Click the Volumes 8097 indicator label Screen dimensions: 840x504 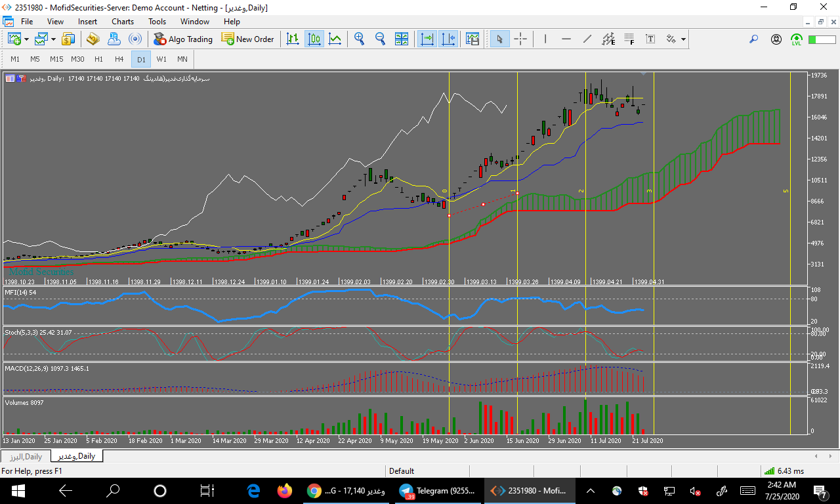[24, 402]
